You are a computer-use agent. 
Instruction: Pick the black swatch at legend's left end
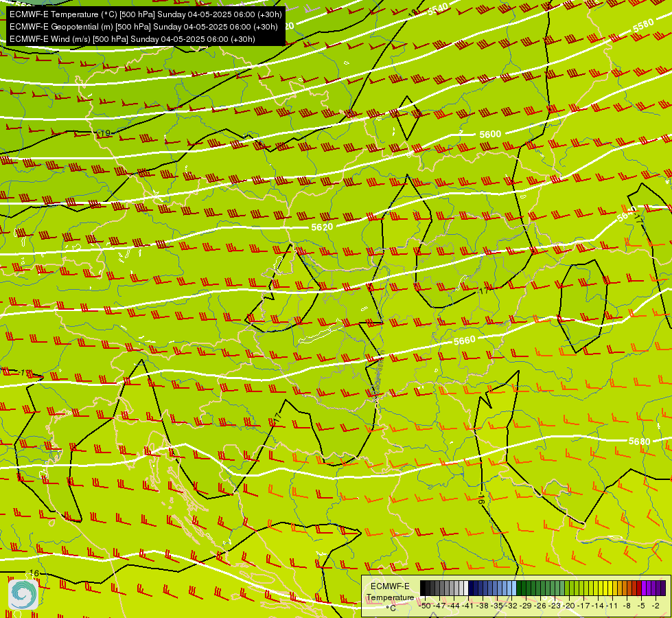click(423, 588)
